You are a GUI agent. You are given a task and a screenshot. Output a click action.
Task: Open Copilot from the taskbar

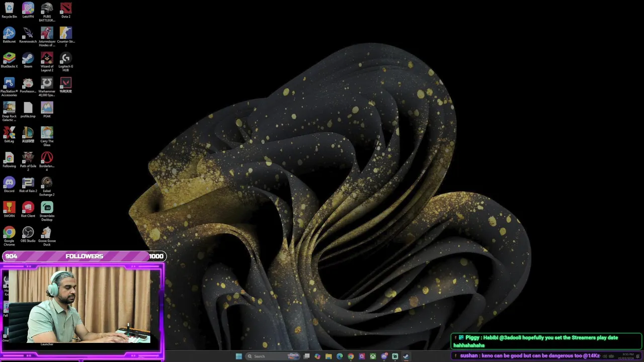(x=317, y=356)
